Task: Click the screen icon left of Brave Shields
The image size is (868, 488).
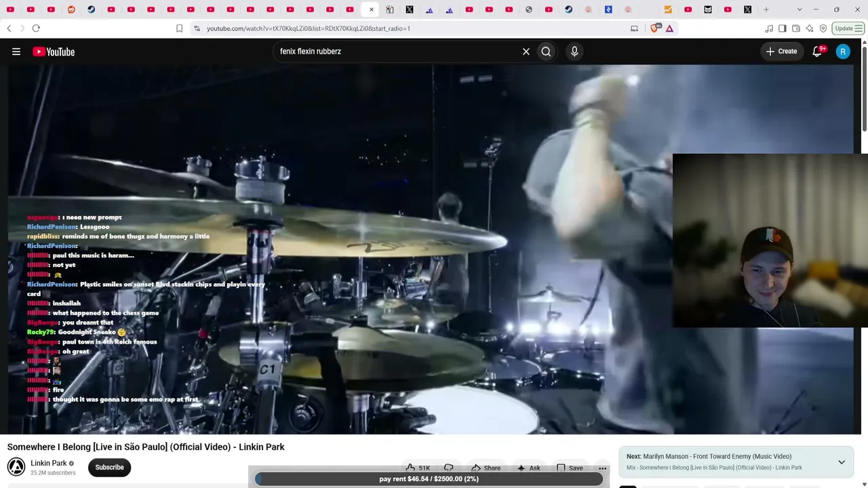Action: click(634, 28)
